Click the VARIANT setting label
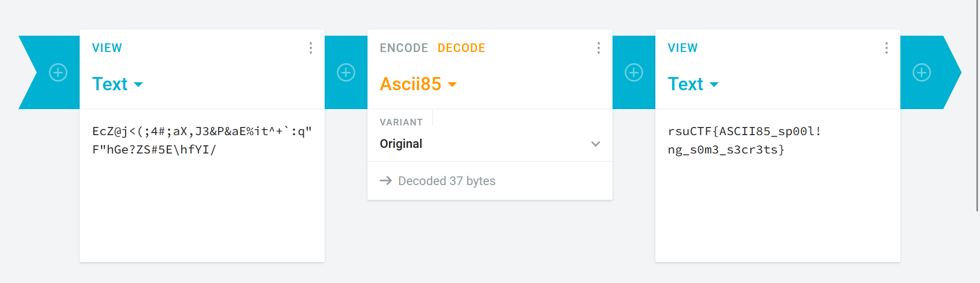The width and height of the screenshot is (980, 283). pos(401,122)
